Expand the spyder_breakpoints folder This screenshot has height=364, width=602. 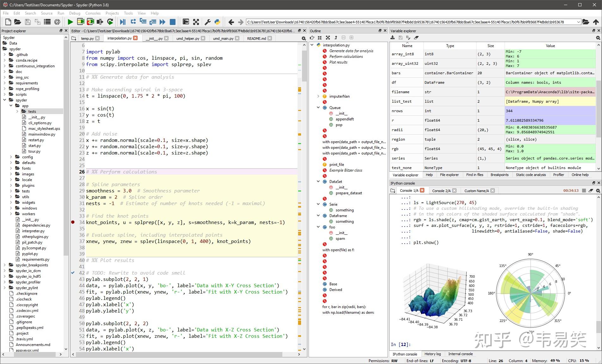[x=5, y=265]
